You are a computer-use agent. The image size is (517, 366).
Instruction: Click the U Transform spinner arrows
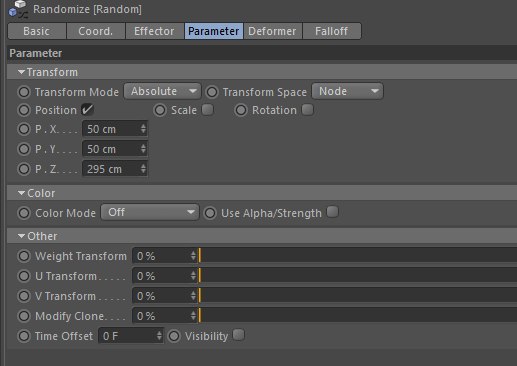coord(193,276)
